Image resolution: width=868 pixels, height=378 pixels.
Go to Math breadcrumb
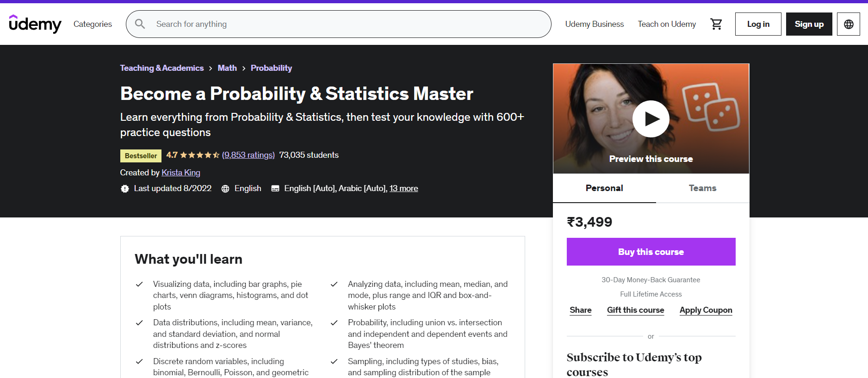tap(227, 68)
